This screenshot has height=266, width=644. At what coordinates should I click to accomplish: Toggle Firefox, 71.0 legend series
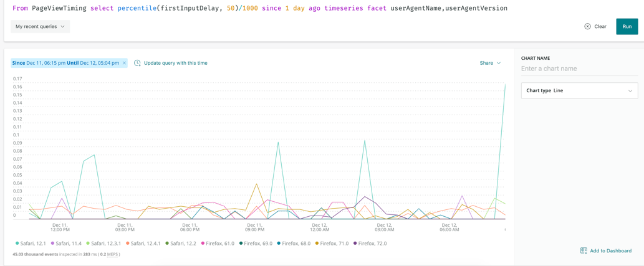(331, 244)
